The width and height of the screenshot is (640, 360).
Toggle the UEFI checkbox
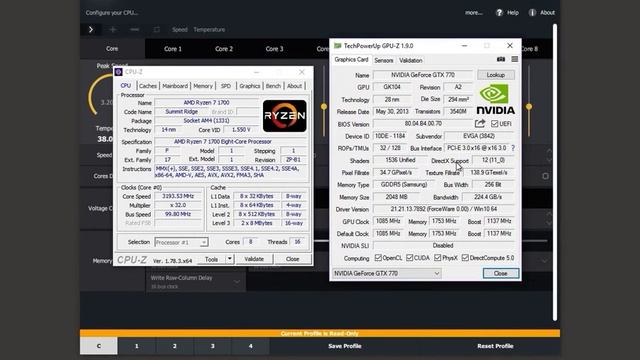[x=495, y=123]
